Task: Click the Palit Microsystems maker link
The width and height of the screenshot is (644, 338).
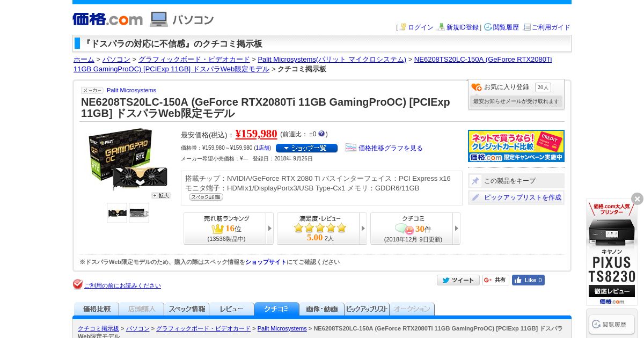Action: 131,90
